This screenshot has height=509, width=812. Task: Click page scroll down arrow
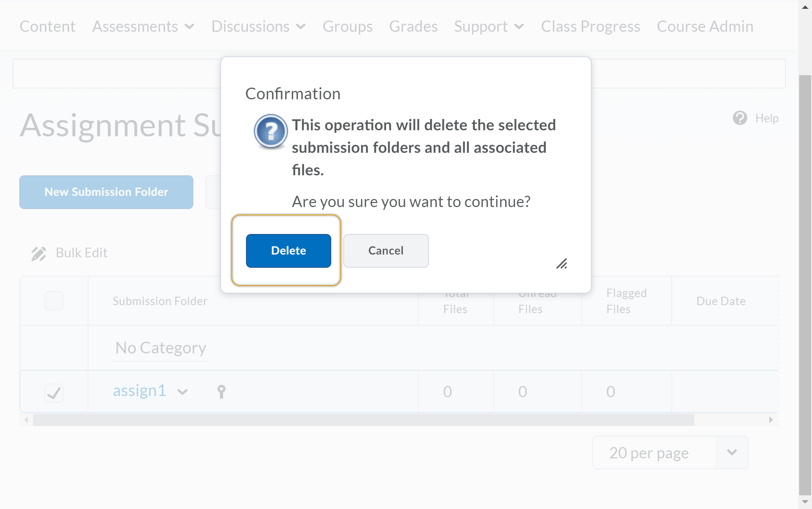coord(805,502)
